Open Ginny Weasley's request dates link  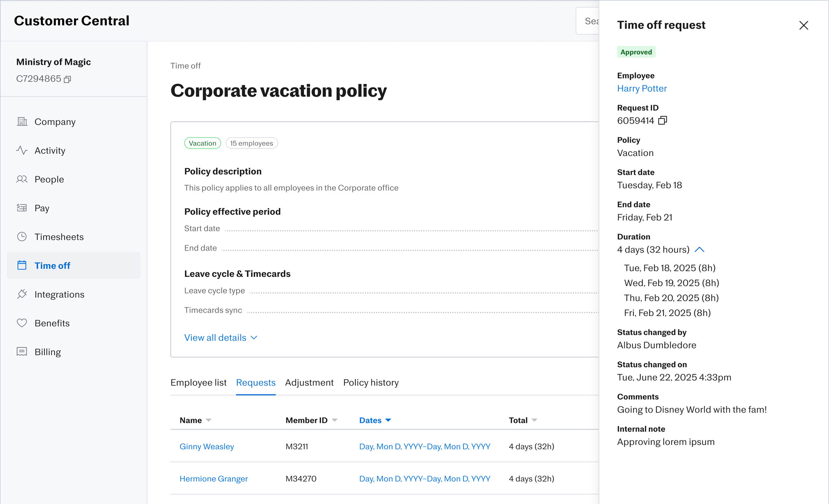coord(425,447)
